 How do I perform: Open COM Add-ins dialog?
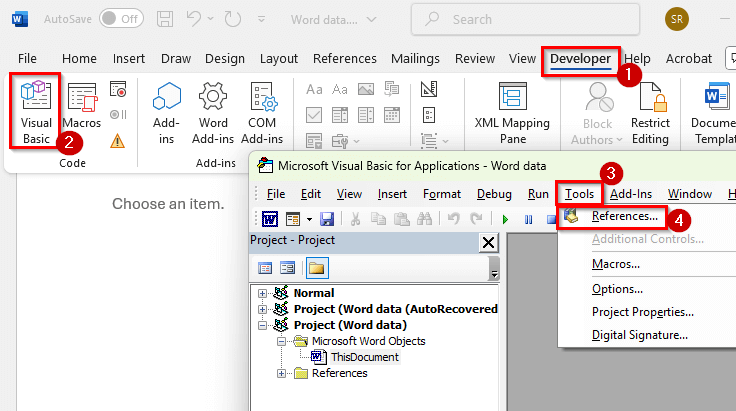pyautogui.click(x=262, y=113)
